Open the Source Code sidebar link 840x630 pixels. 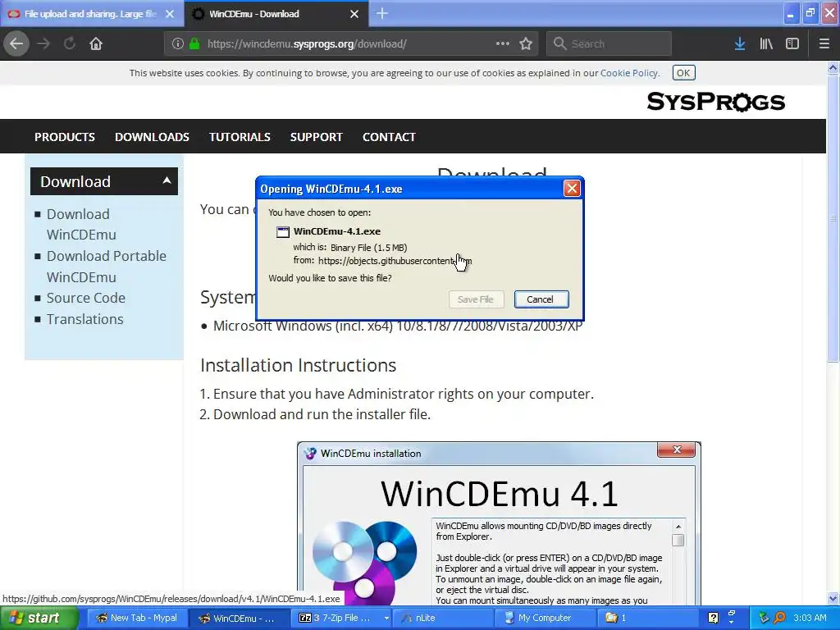coord(85,298)
